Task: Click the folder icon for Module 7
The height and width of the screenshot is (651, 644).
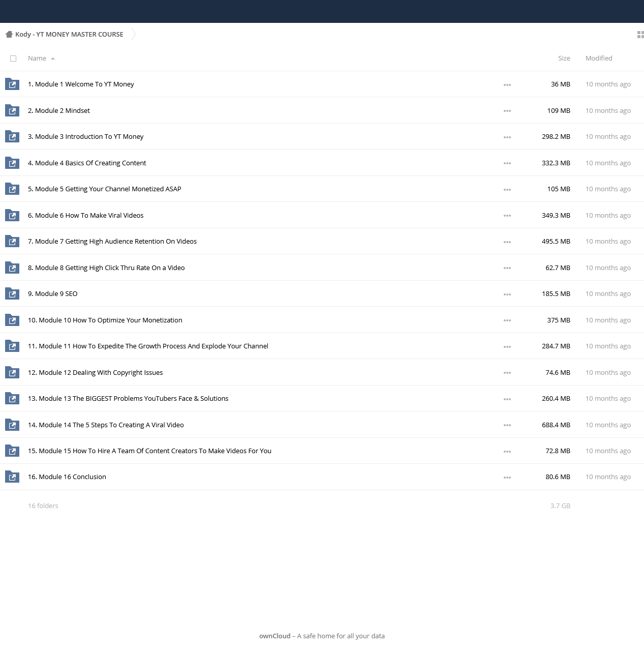Action: click(12, 241)
